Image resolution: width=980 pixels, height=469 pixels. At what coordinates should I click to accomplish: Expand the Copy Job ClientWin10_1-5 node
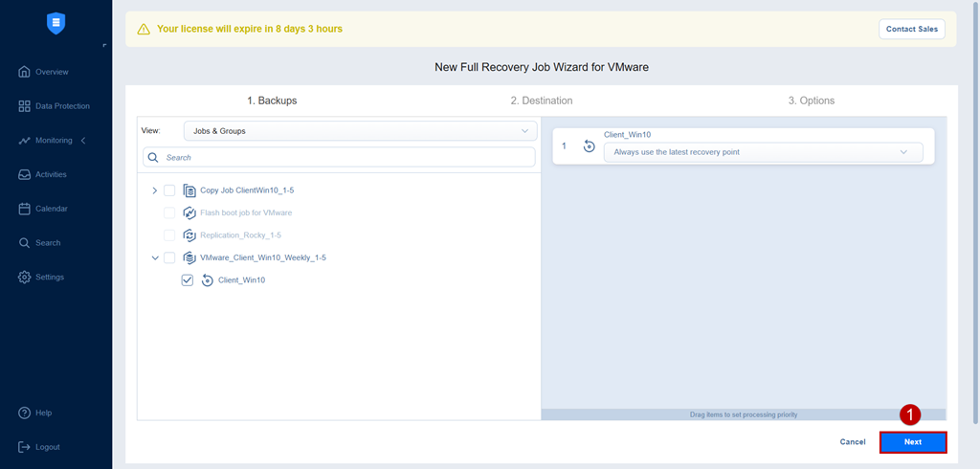[x=155, y=190]
